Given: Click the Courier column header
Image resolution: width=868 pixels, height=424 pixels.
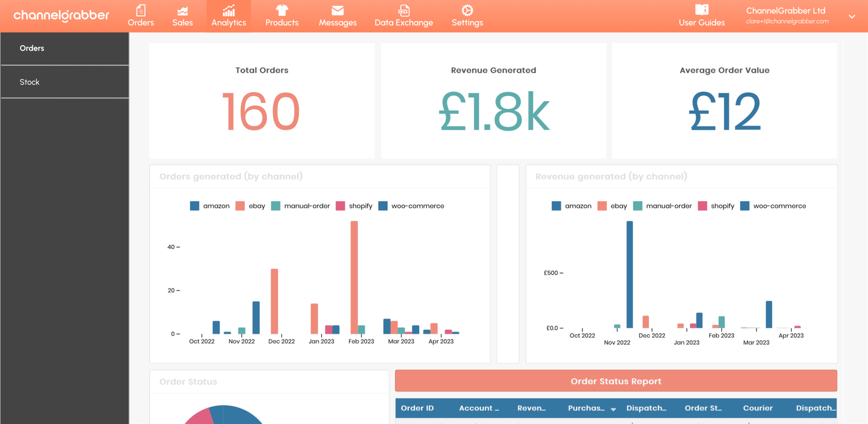Looking at the screenshot, I should coord(758,408).
